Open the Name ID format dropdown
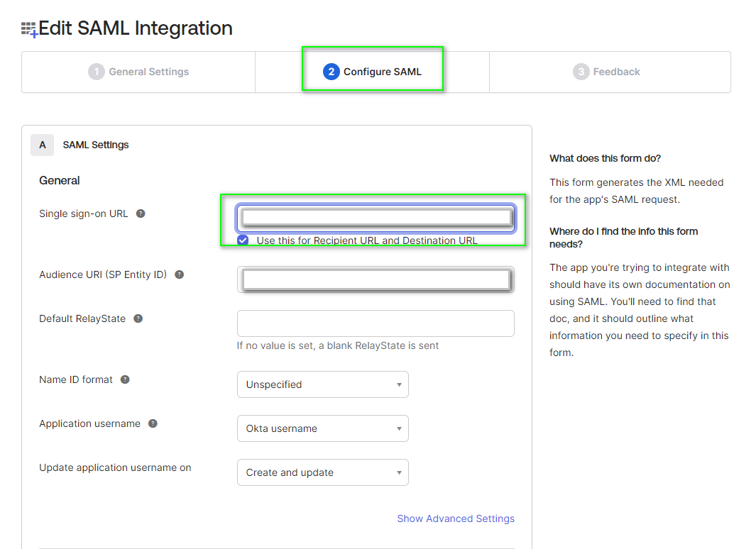The height and width of the screenshot is (549, 756). (322, 384)
